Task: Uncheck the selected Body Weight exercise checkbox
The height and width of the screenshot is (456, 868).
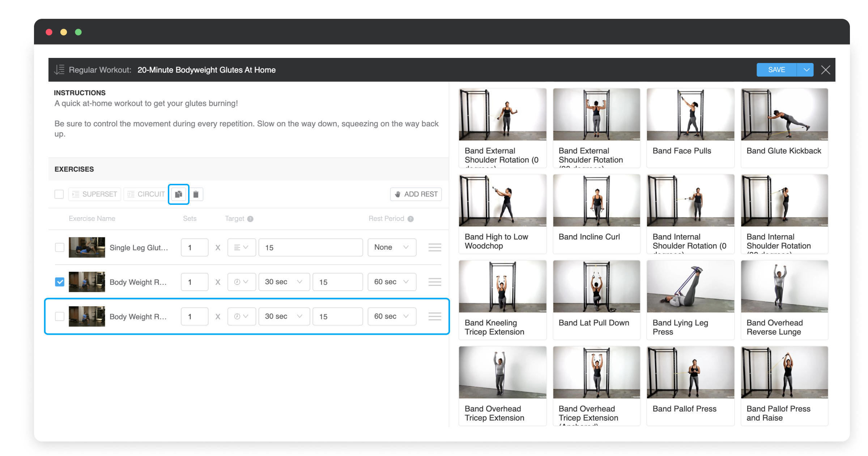Action: tap(60, 282)
